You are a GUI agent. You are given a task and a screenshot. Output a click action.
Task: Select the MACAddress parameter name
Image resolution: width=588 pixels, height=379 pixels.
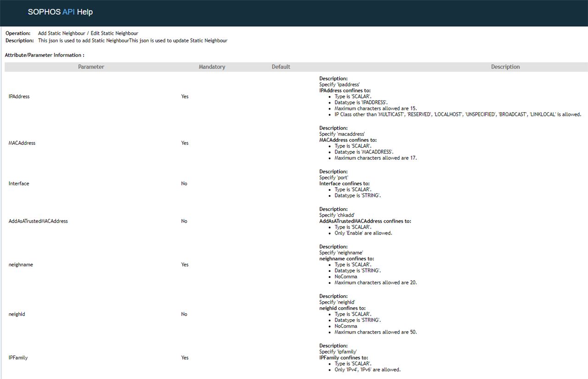pyautogui.click(x=22, y=143)
